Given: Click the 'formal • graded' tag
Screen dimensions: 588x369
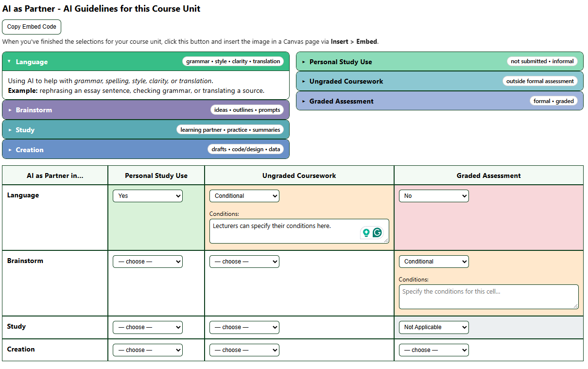Looking at the screenshot, I should coord(553,101).
